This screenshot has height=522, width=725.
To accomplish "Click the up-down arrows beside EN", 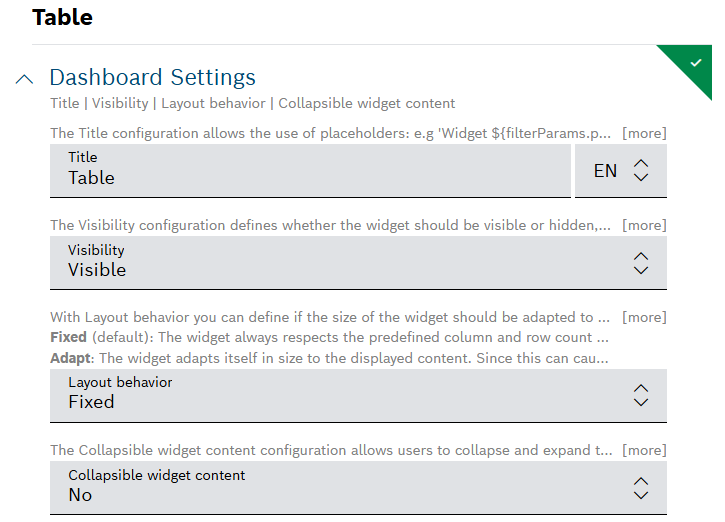I will 642,170.
